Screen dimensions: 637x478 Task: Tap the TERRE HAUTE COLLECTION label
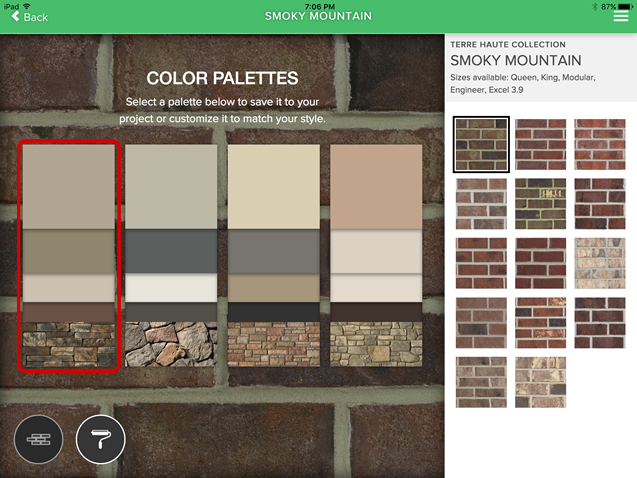tap(508, 44)
